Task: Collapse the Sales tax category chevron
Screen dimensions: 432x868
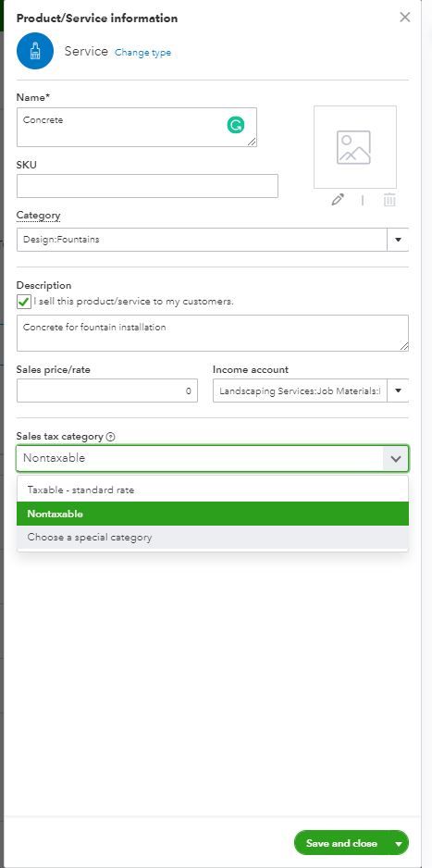Action: click(x=396, y=458)
